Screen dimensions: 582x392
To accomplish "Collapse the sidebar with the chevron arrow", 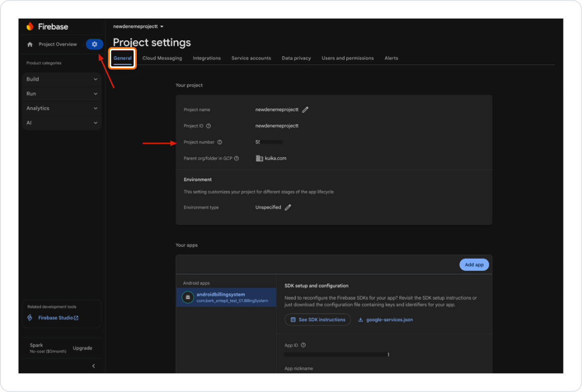I will click(94, 366).
